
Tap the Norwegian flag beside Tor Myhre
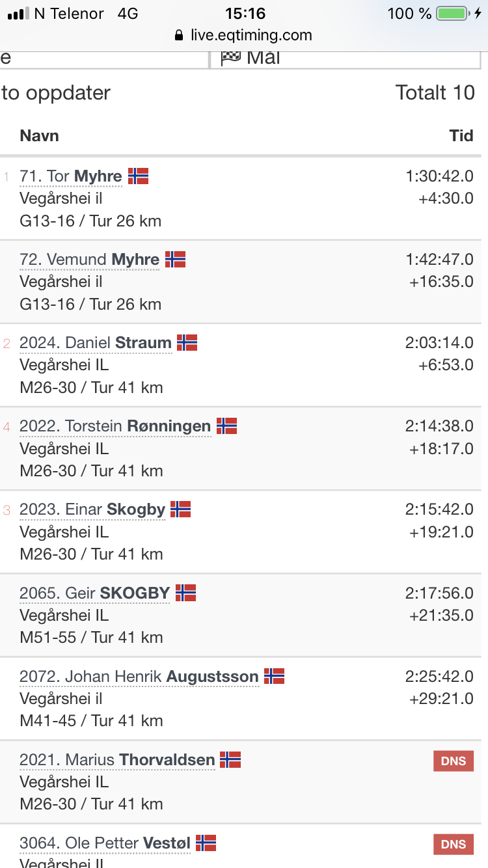138,176
